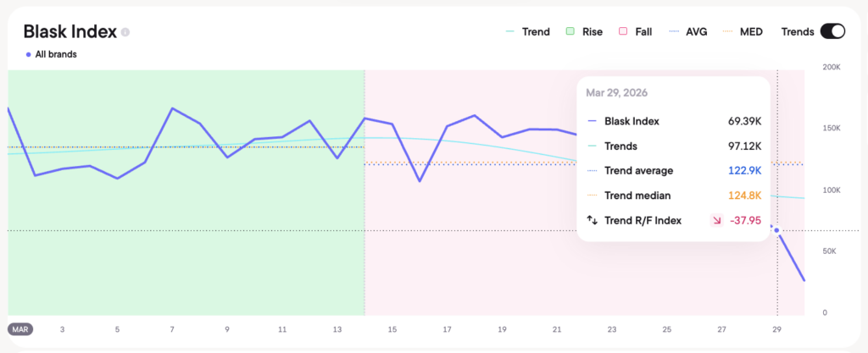Click the Trends line icon in tooltip
Viewport: 868px width, 353px height.
tap(593, 146)
